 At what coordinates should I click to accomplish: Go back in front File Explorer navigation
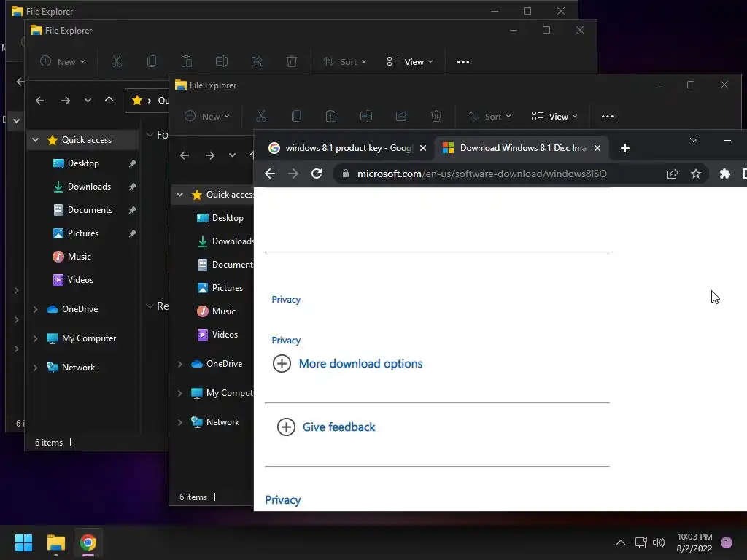[x=185, y=155]
